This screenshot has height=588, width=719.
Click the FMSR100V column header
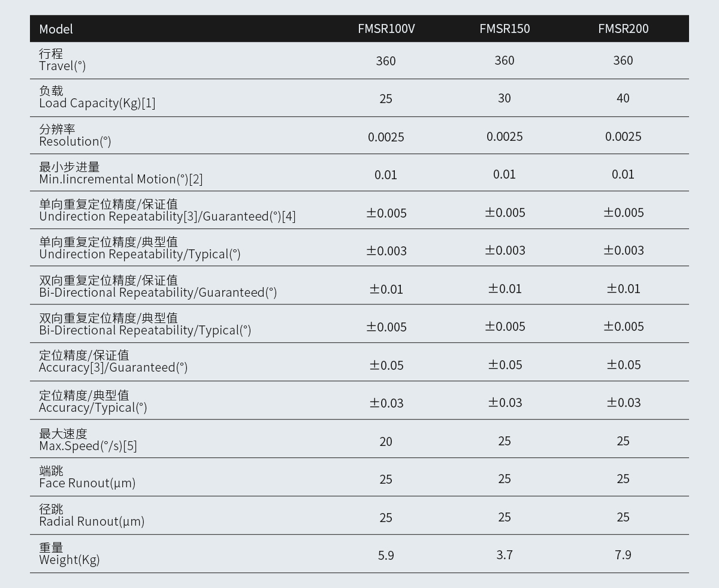click(386, 29)
